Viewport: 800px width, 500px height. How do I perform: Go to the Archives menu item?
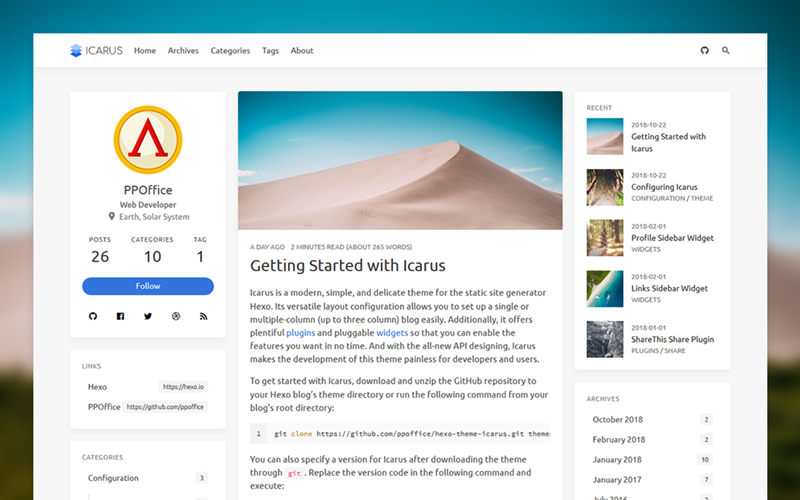click(x=183, y=50)
